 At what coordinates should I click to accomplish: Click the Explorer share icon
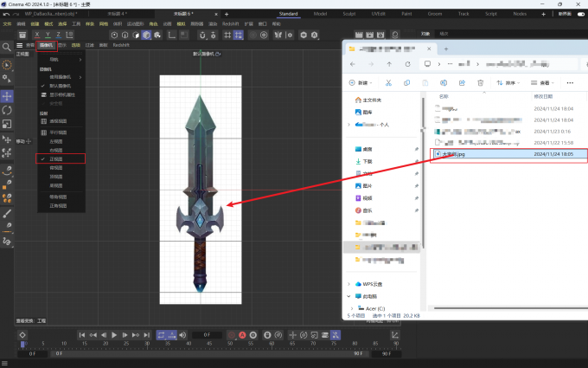462,82
